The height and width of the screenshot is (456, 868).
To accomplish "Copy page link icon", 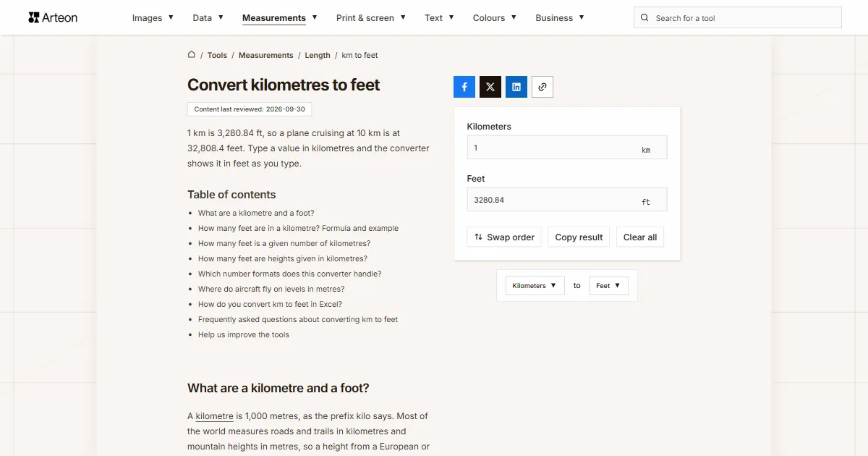I will tap(542, 87).
